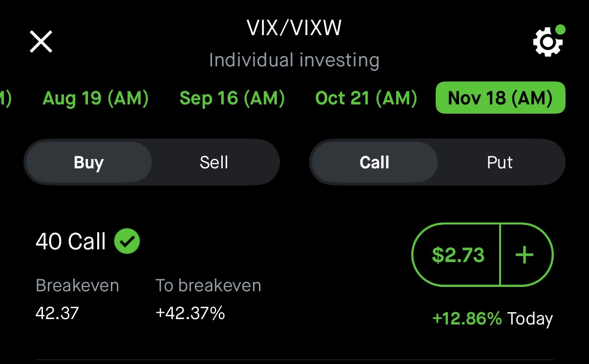The width and height of the screenshot is (589, 364).
Task: Open the options chain settings gear
Action: tap(547, 42)
